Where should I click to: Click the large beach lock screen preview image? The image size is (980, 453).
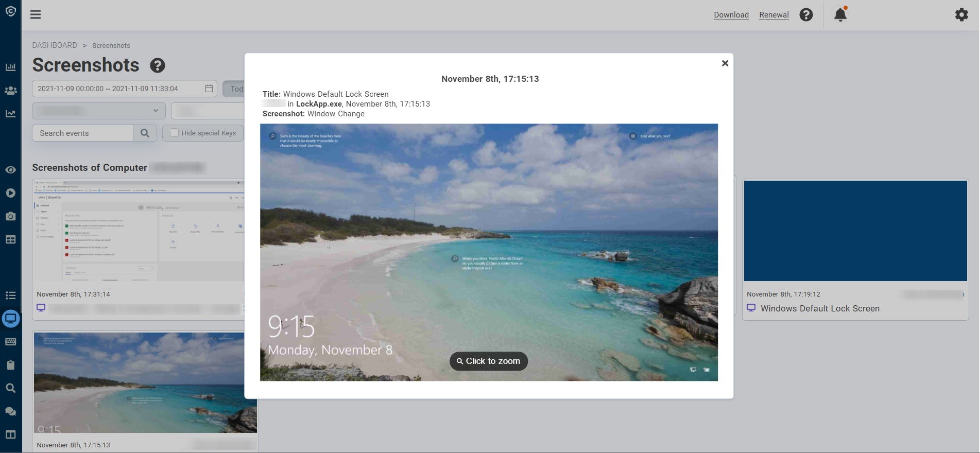[489, 252]
